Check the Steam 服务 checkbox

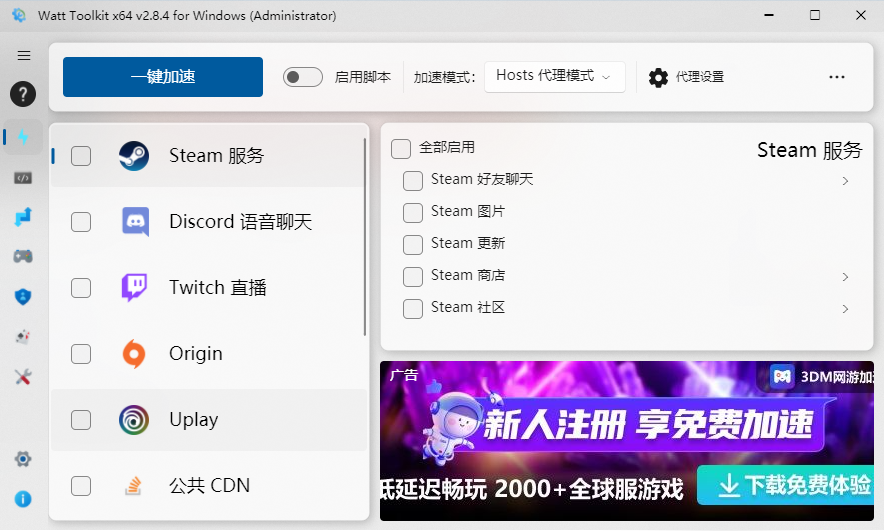tap(81, 156)
